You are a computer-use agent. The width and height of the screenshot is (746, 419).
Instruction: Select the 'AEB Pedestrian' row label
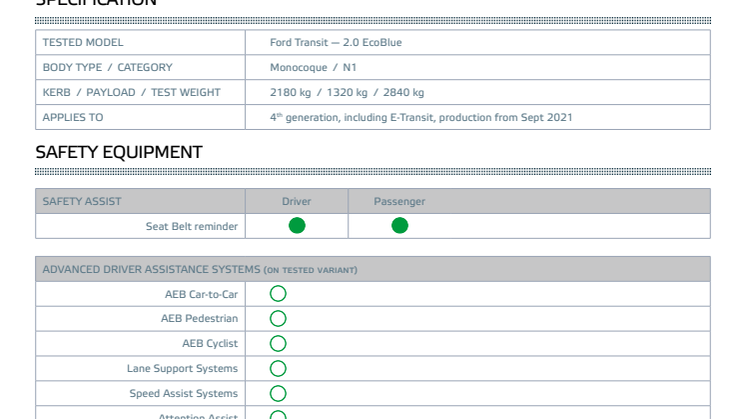(199, 319)
